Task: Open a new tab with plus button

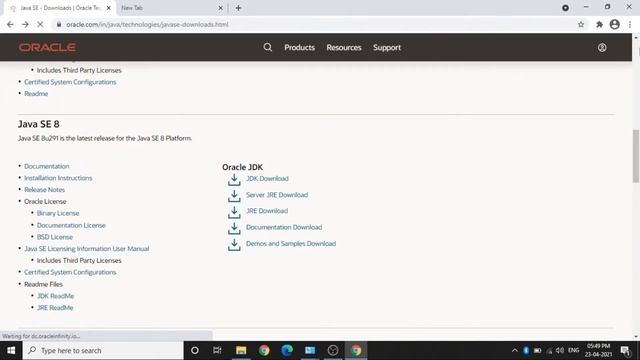Action: point(238,8)
